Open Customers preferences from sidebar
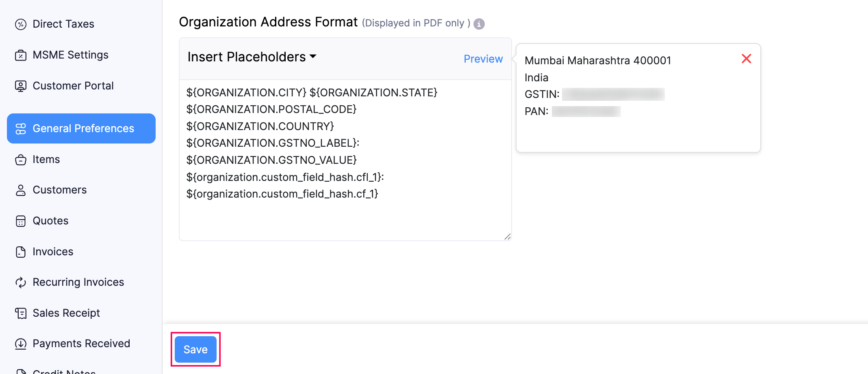Viewport: 868px width, 374px height. [x=59, y=190]
